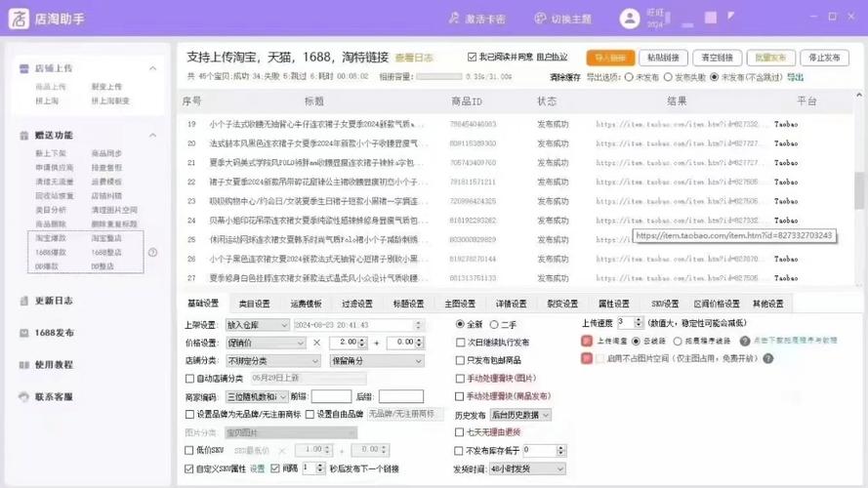Image resolution: width=868 pixels, height=488 pixels.
Task: Open the 过滤设置 tab
Action: [x=357, y=304]
